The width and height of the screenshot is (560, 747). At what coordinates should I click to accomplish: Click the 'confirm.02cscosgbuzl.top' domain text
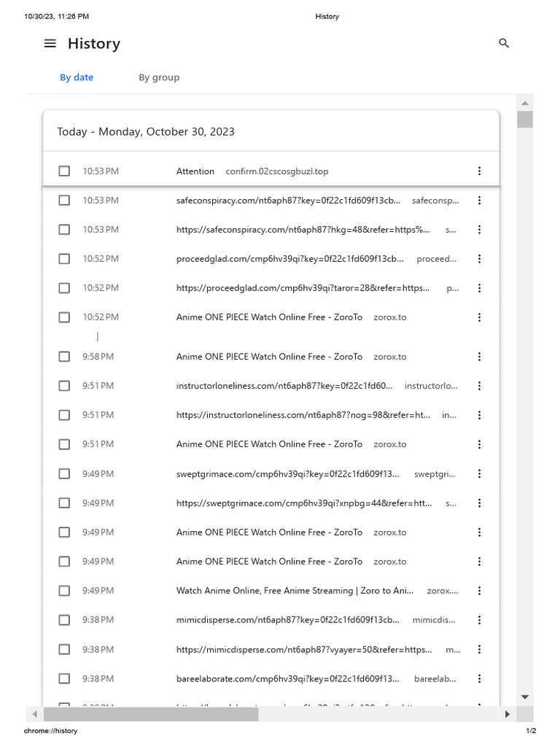pos(276,171)
